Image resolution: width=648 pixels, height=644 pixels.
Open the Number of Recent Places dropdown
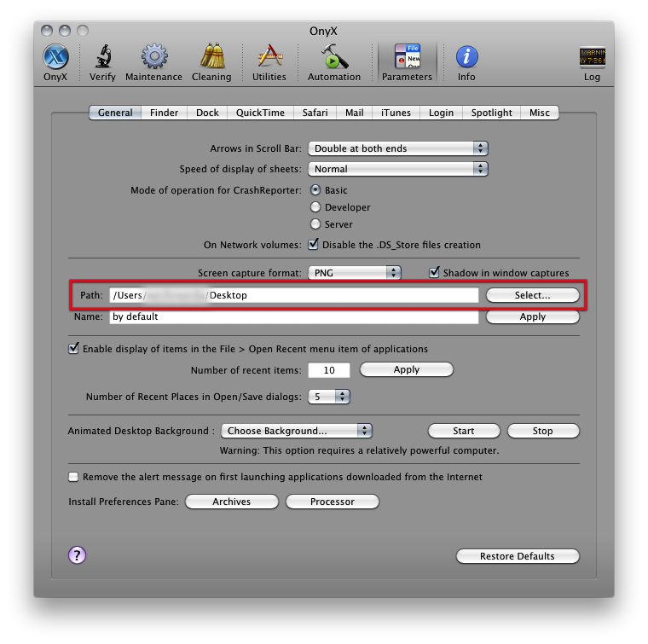tap(329, 397)
